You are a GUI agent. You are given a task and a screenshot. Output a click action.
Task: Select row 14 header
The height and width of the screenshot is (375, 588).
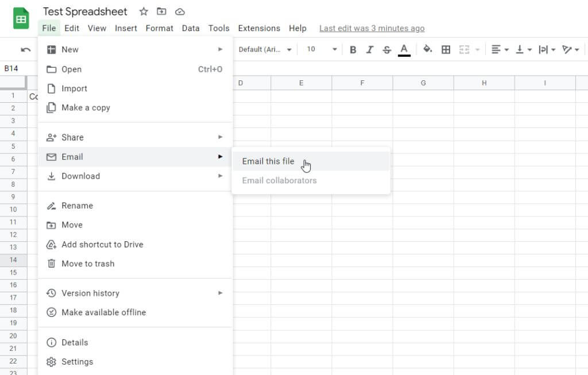click(x=14, y=260)
